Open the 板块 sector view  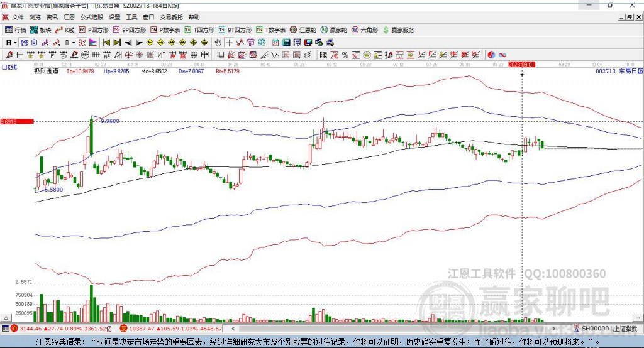point(41,30)
